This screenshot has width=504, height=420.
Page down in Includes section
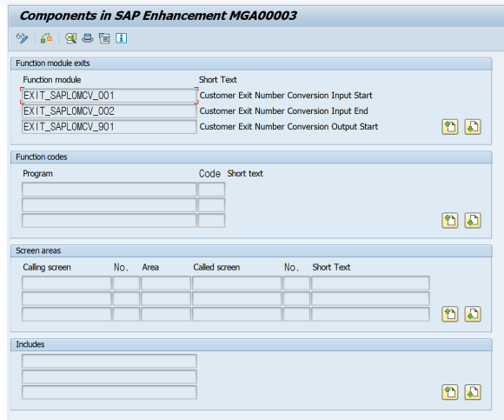pyautogui.click(x=473, y=392)
